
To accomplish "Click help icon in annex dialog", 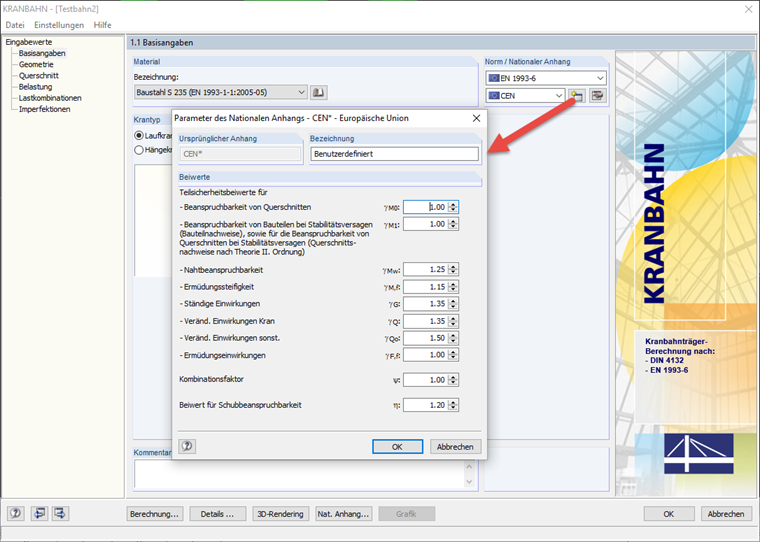I will [x=187, y=446].
